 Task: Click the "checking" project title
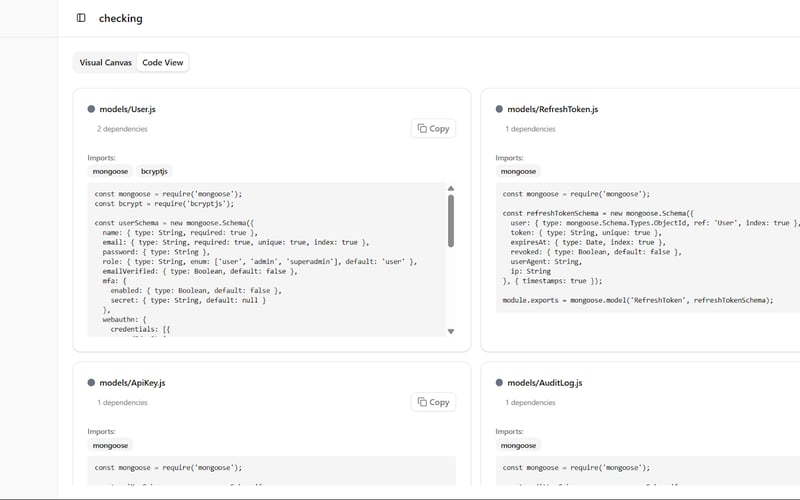(x=121, y=18)
